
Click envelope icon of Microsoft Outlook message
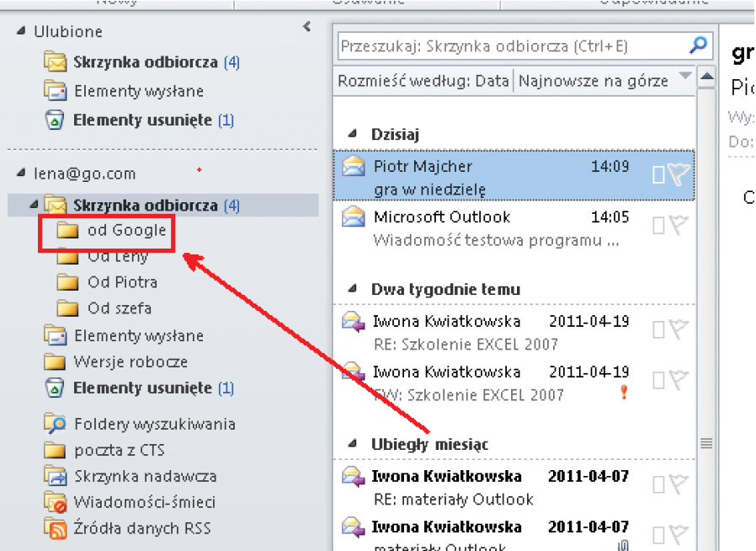(353, 217)
